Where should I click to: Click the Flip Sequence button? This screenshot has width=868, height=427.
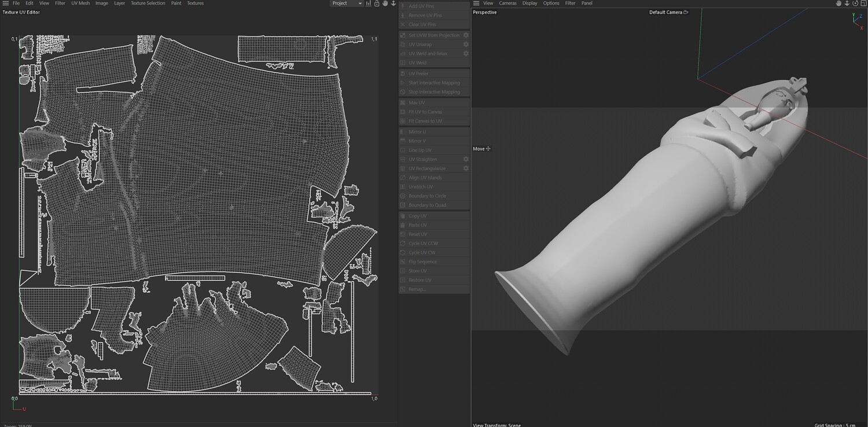(434, 262)
